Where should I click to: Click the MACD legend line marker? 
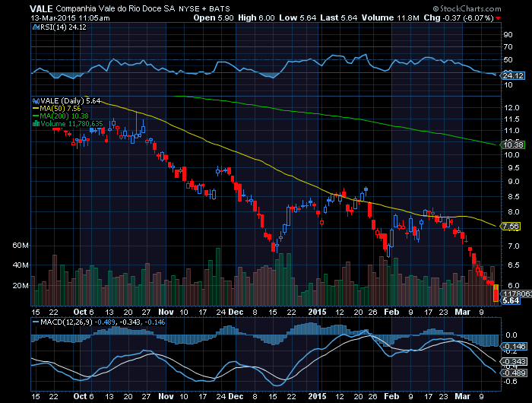point(36,322)
